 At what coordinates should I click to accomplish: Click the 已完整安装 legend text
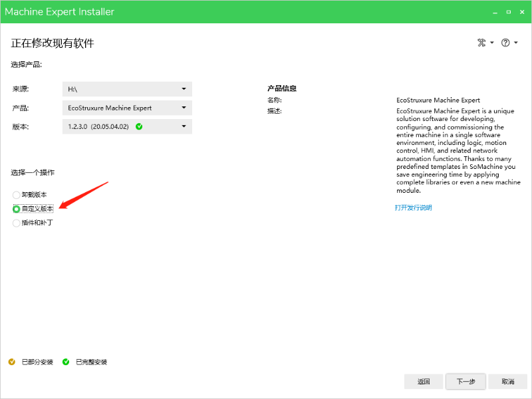[x=91, y=362]
